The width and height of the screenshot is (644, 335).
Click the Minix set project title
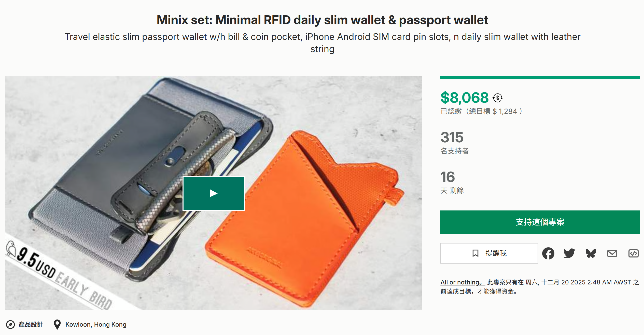322,20
